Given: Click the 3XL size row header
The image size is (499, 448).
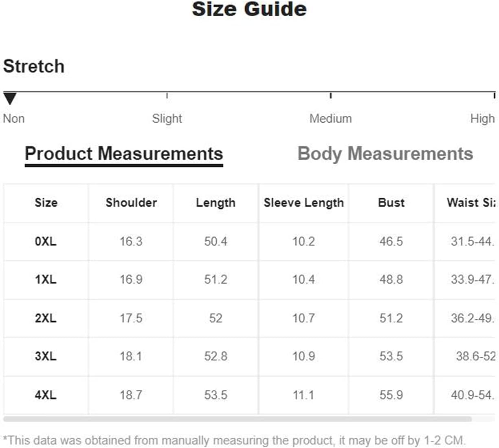Looking at the screenshot, I should tap(46, 356).
